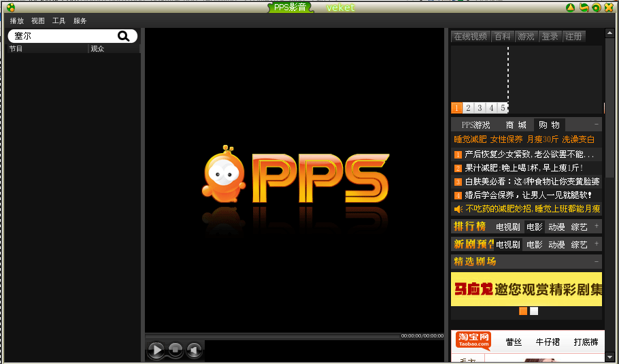Select 电影 in the 新剧预告 row
This screenshot has height=364, width=619.
[x=535, y=245]
